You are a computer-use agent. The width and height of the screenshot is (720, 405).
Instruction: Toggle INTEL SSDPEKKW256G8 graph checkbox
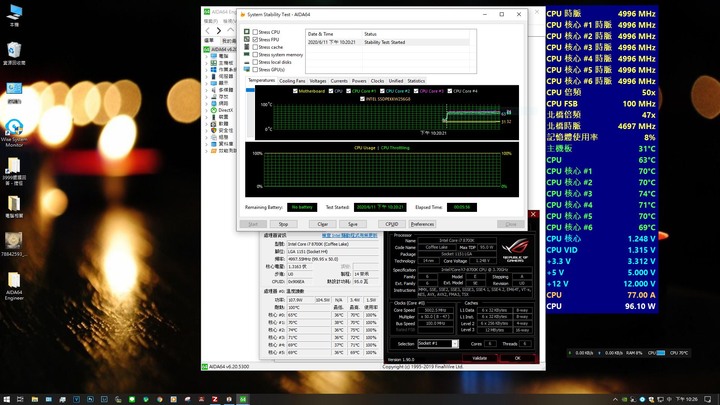(x=362, y=99)
